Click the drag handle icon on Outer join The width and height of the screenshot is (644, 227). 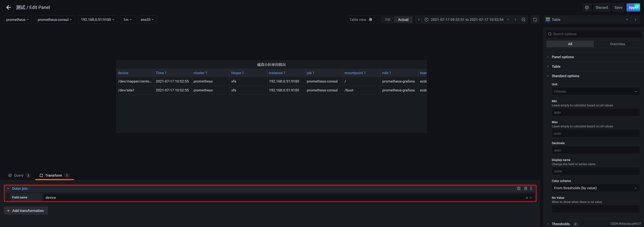[x=531, y=189]
